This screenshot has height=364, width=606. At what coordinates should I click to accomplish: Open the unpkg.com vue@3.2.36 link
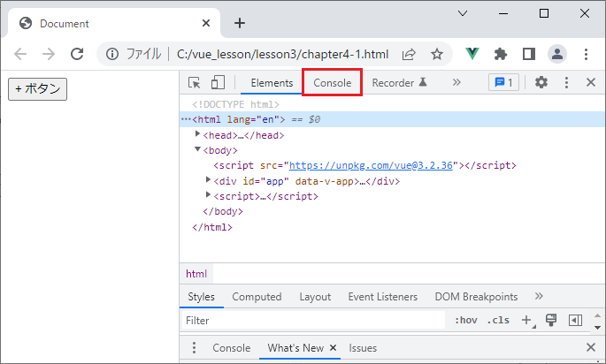tap(371, 165)
